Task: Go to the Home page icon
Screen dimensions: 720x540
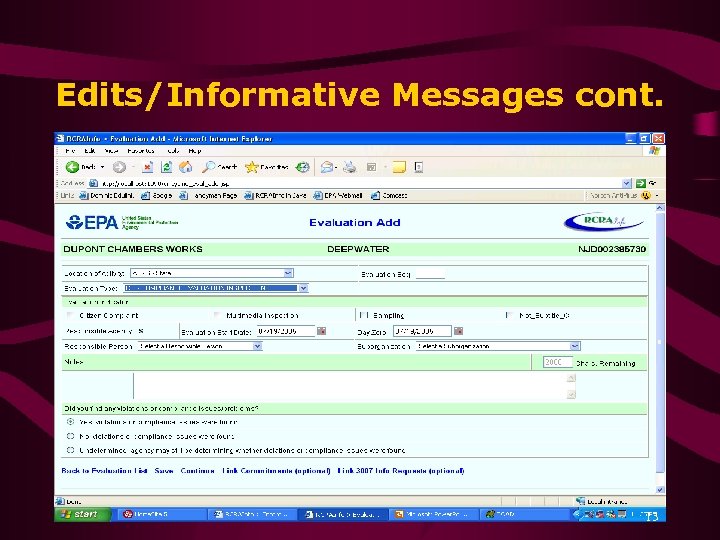Action: (x=186, y=167)
